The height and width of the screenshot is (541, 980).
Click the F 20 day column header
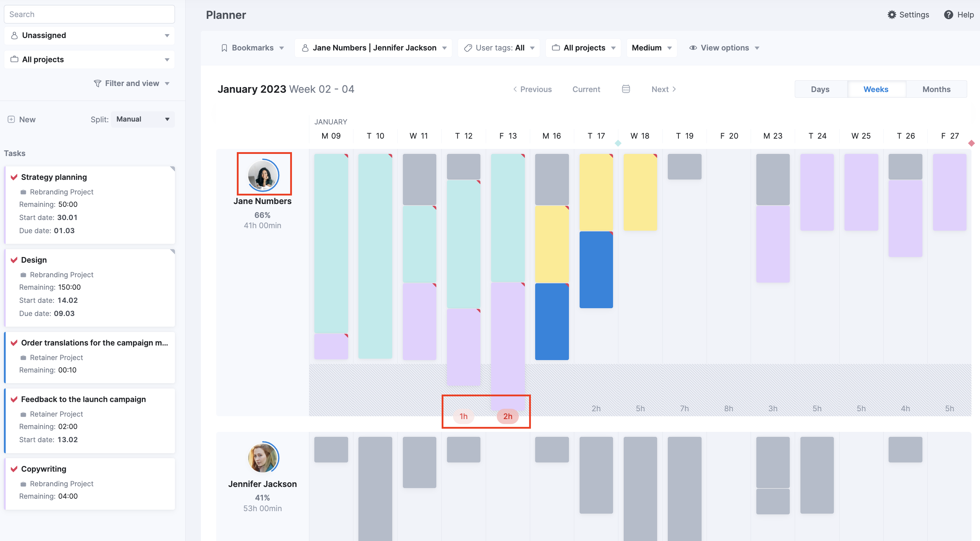point(729,136)
